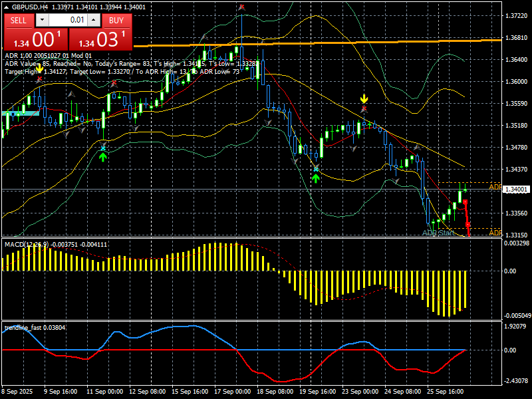The image size is (532, 399).
Task: Select the red X marker at the 17 Sep peak
Action: [x=241, y=7]
